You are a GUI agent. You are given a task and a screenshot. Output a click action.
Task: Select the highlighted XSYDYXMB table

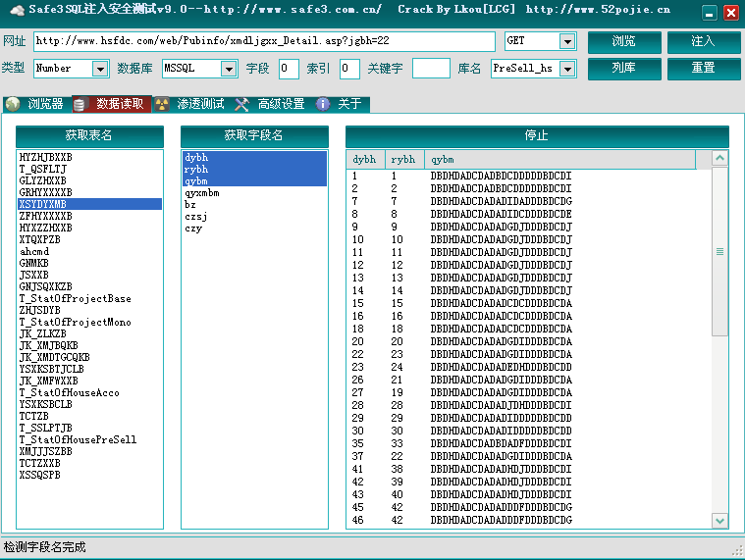point(89,204)
